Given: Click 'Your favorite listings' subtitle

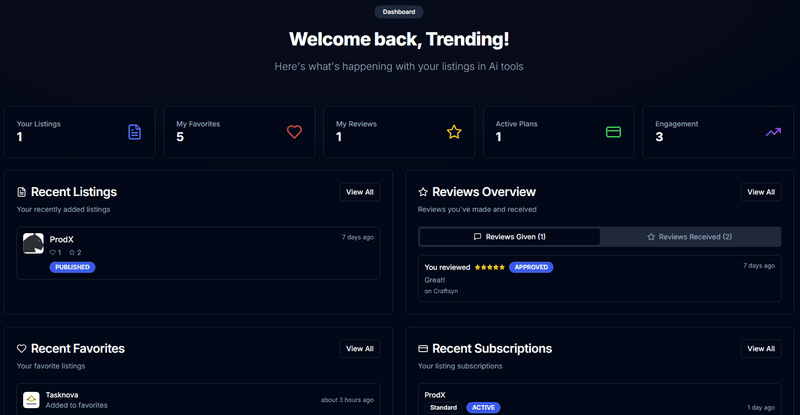Looking at the screenshot, I should pos(51,366).
